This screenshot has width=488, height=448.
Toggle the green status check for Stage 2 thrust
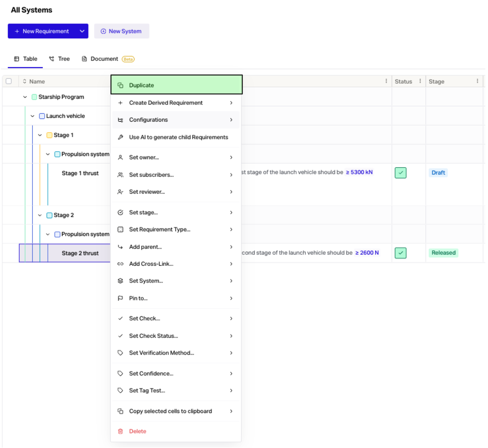pos(400,253)
